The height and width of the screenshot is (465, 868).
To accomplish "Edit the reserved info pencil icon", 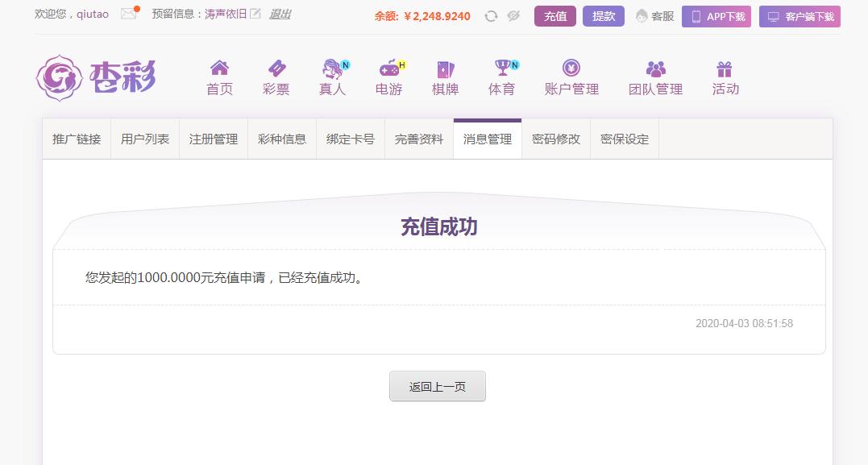I will [x=255, y=14].
